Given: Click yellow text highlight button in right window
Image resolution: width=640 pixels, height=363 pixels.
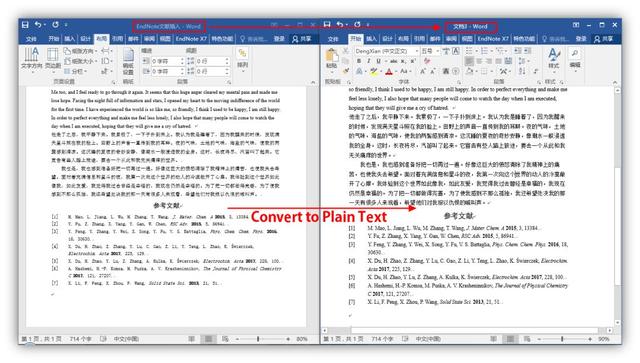Looking at the screenshot, I should tap(373, 72).
